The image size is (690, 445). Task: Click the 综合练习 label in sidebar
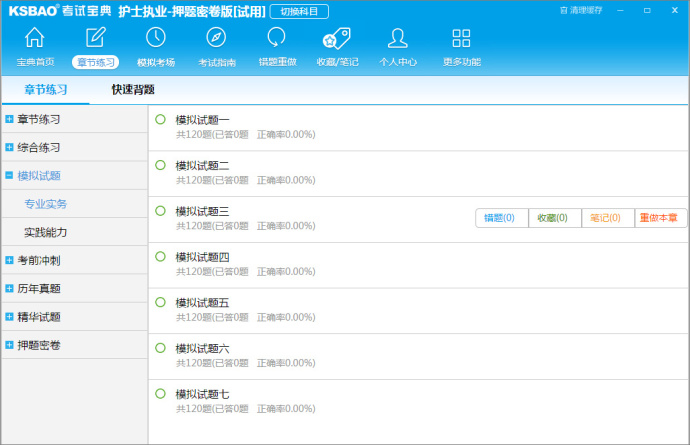point(39,147)
